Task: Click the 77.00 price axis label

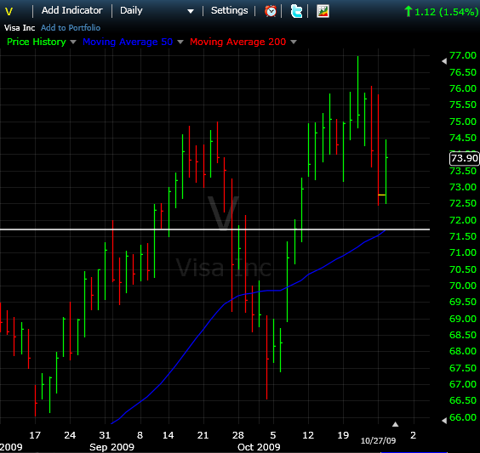Action: click(x=463, y=55)
